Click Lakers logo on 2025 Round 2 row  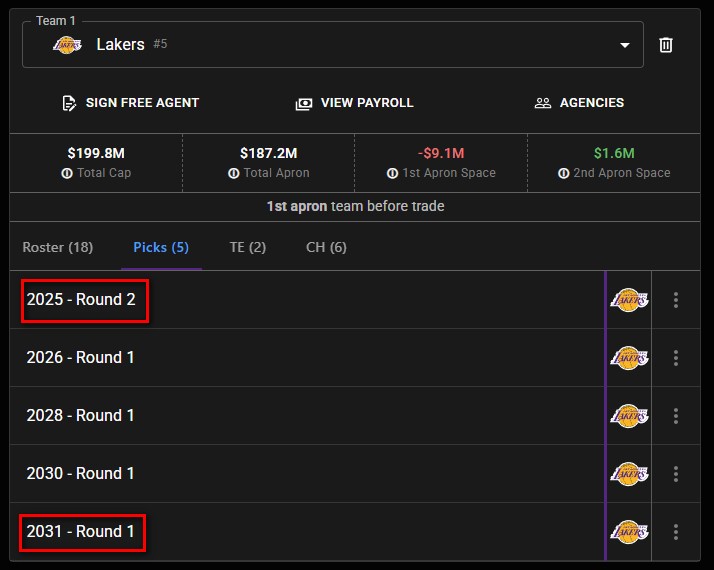(629, 300)
